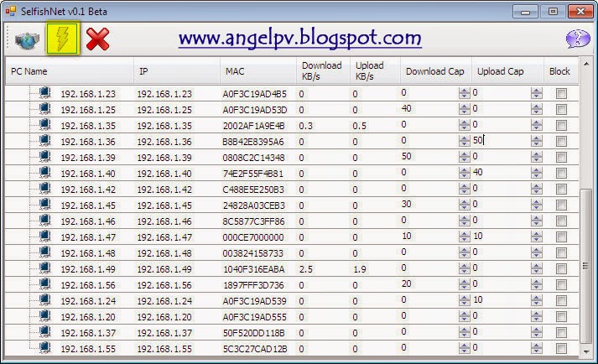Click the Upload Cap column header
Image resolution: width=598 pixels, height=364 pixels.
tap(507, 71)
